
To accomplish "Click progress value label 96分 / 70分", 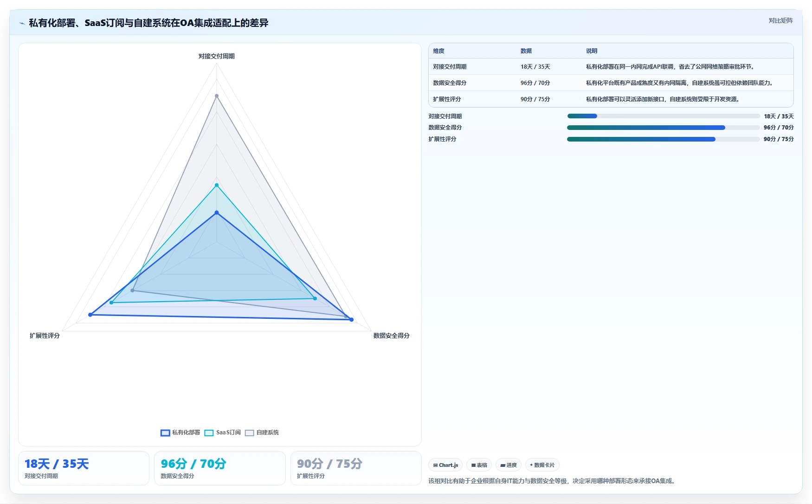I will click(x=779, y=128).
